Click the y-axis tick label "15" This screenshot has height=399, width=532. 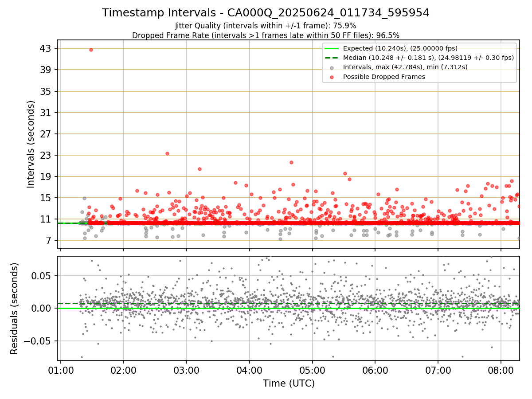(47, 198)
